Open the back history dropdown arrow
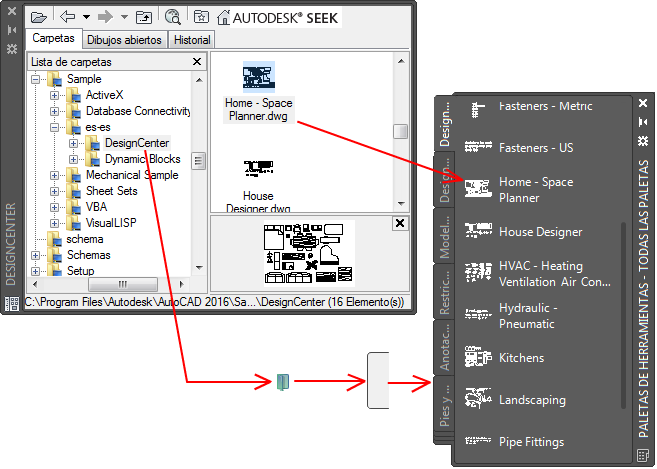Image resolution: width=657 pixels, height=469 pixels. tap(86, 17)
